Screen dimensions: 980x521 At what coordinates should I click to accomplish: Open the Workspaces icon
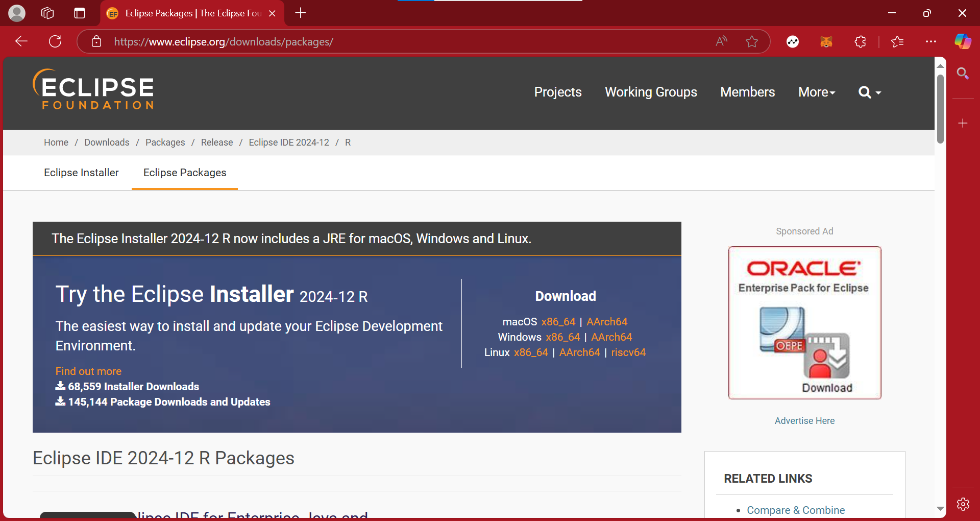47,13
